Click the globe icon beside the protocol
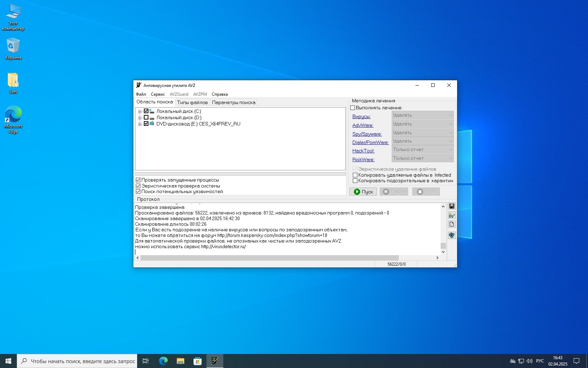 click(x=451, y=235)
